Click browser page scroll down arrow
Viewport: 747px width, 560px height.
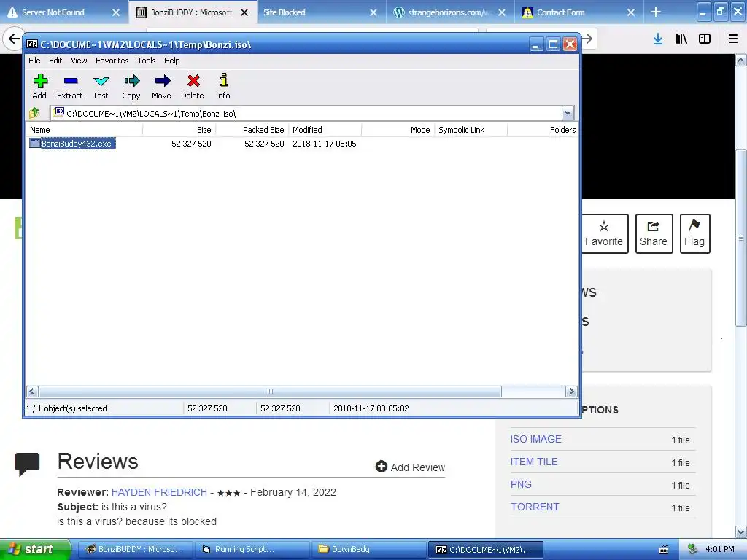[741, 532]
